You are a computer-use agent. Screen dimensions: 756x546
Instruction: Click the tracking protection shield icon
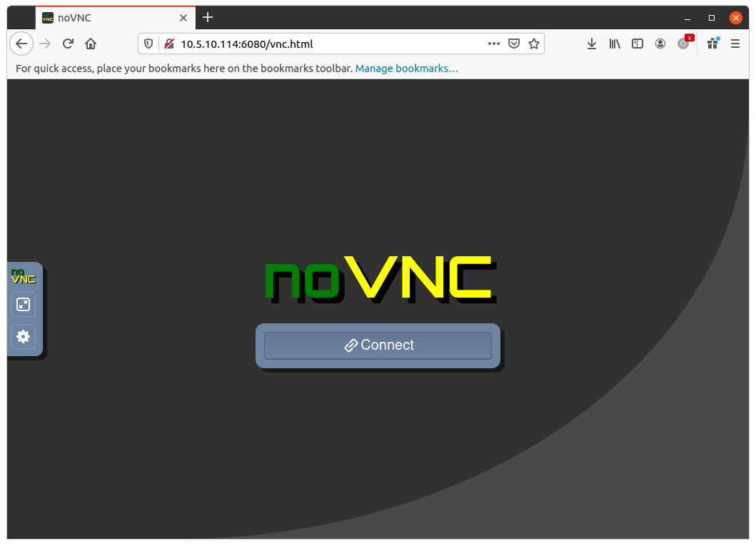(x=148, y=44)
